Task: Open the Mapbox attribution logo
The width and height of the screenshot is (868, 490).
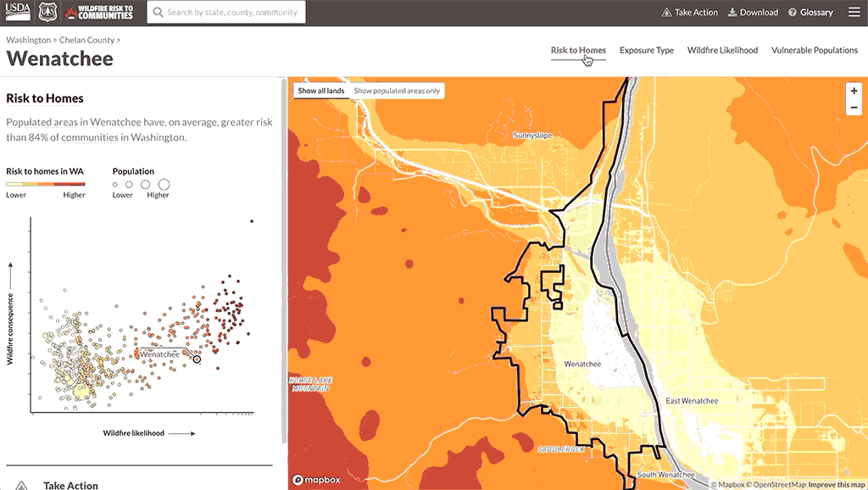Action: tap(314, 479)
